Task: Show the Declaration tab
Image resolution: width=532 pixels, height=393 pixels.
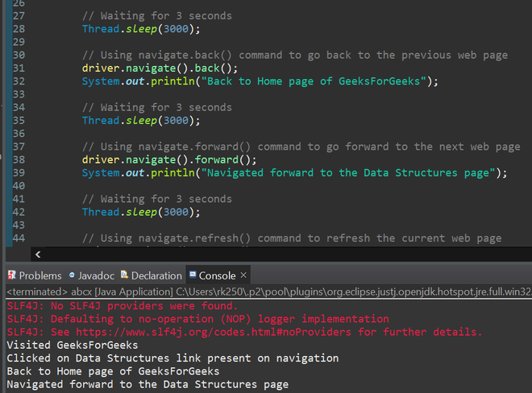Action: 156,275
